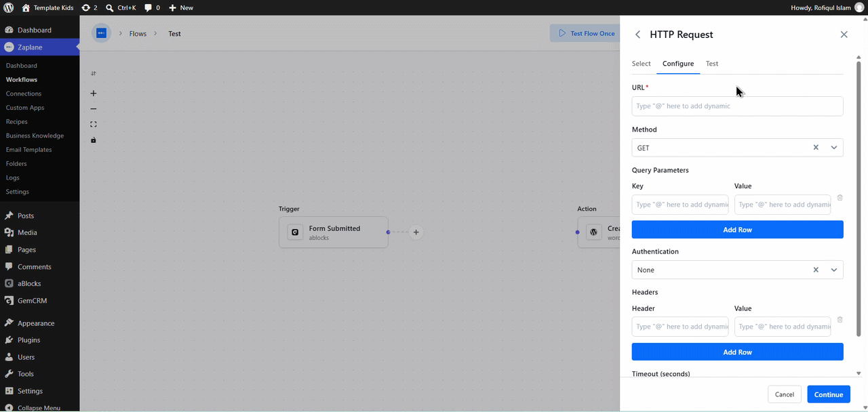The width and height of the screenshot is (868, 412).
Task: Open Ctrl+K search in admin bar
Action: [121, 7]
